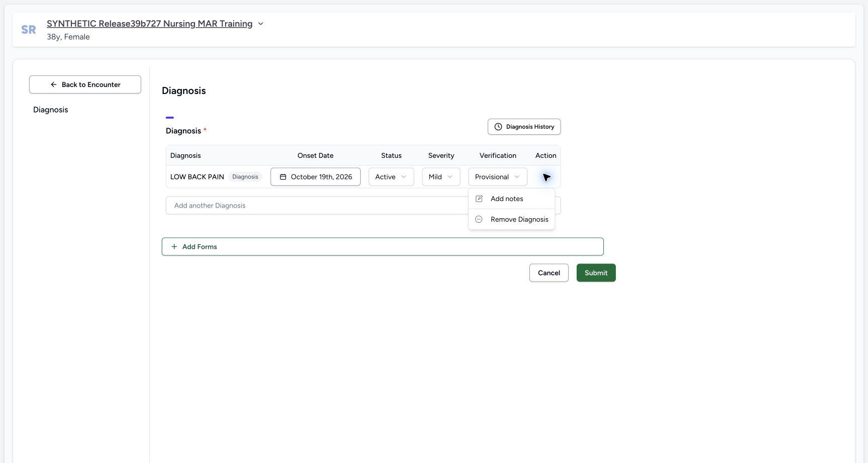
Task: Go back to the encounter
Action: click(85, 84)
